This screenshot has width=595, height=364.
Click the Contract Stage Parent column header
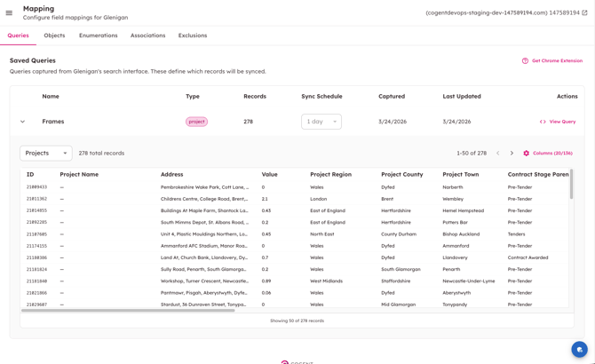tap(538, 174)
